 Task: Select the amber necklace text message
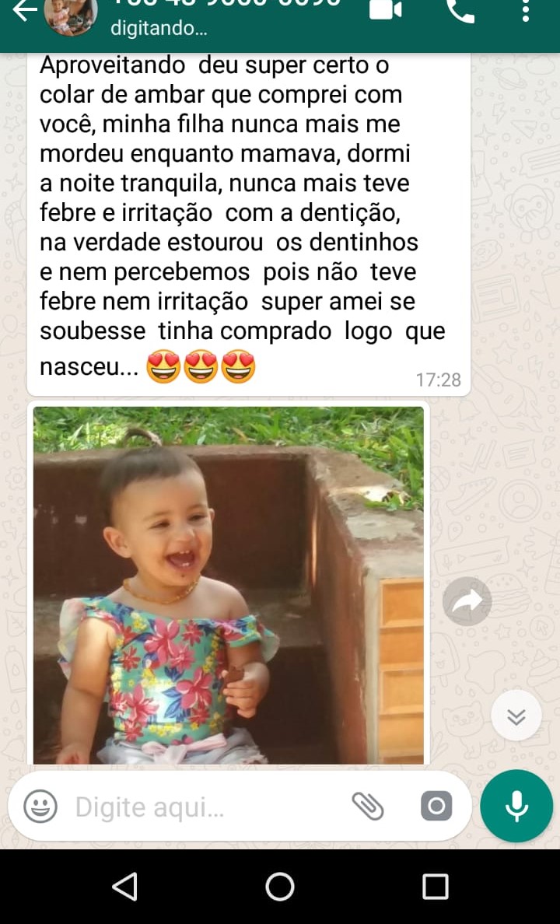(x=249, y=225)
